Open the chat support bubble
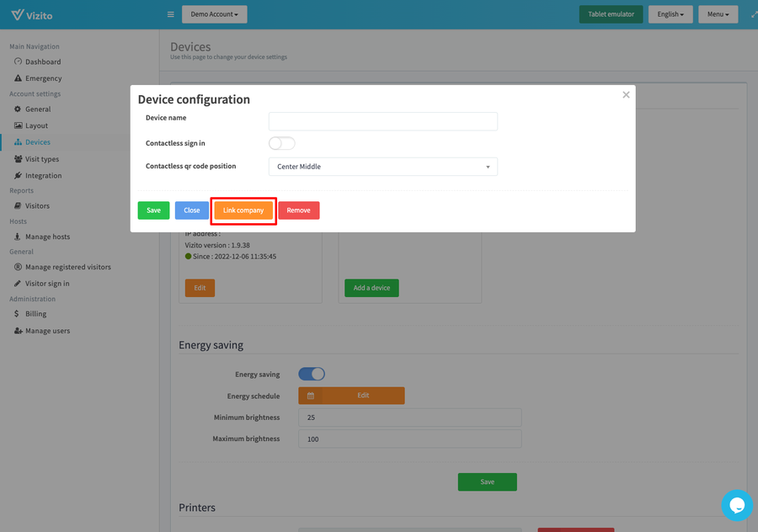Image resolution: width=758 pixels, height=532 pixels. 736,505
